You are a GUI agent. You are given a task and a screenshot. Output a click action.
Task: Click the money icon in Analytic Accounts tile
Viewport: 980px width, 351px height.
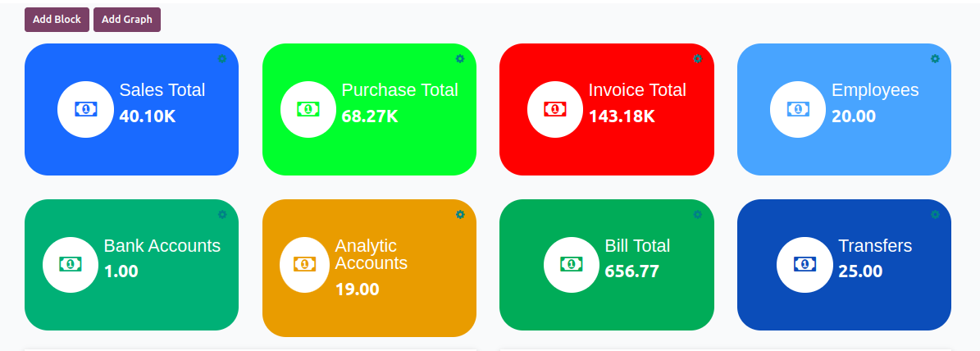coord(304,265)
